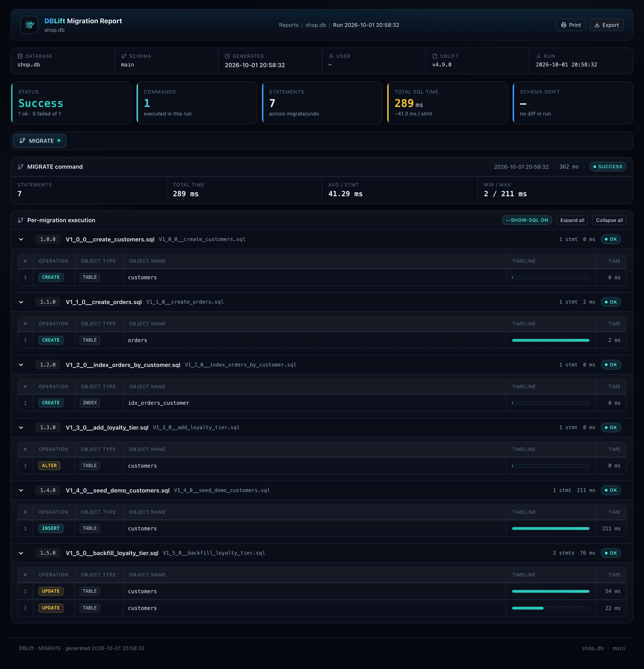Click timeline bar for orders CREATE row

(x=551, y=340)
